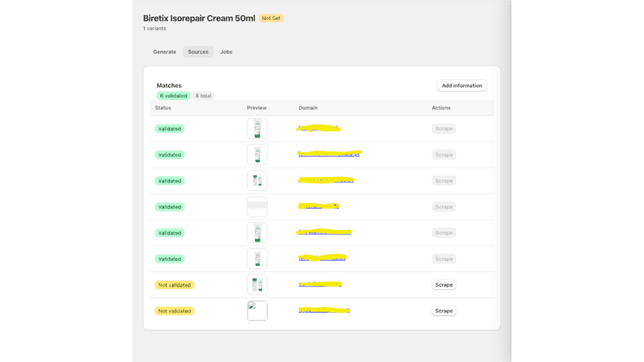Image resolution: width=644 pixels, height=362 pixels.
Task: Click the 6 validated filter badge
Action: 173,96
